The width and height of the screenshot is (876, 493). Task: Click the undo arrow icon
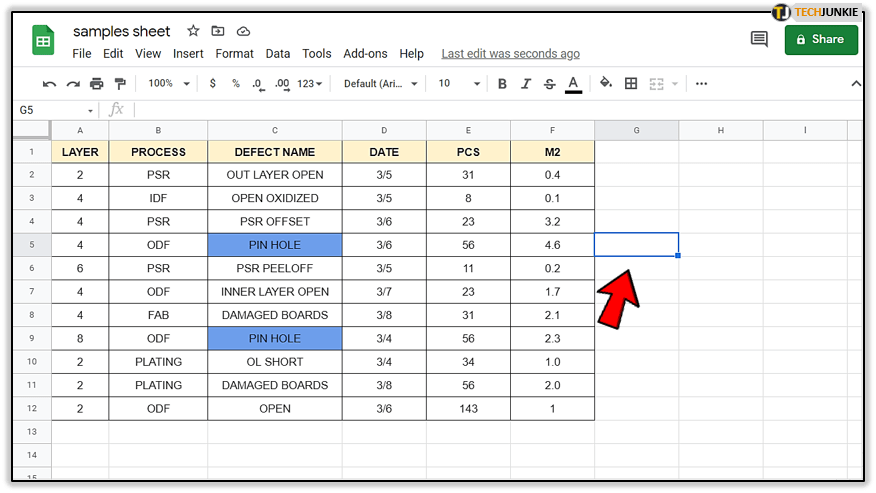pos(49,84)
